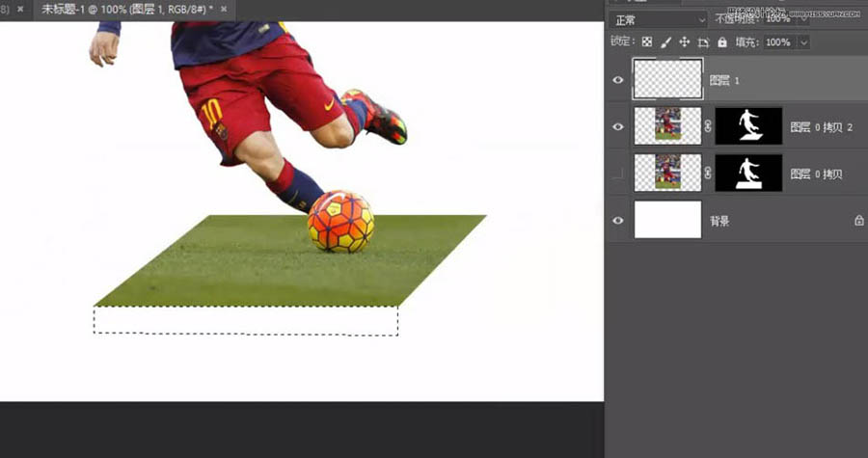
Task: Click the lock icon on the 背景 layer
Action: coord(858,221)
